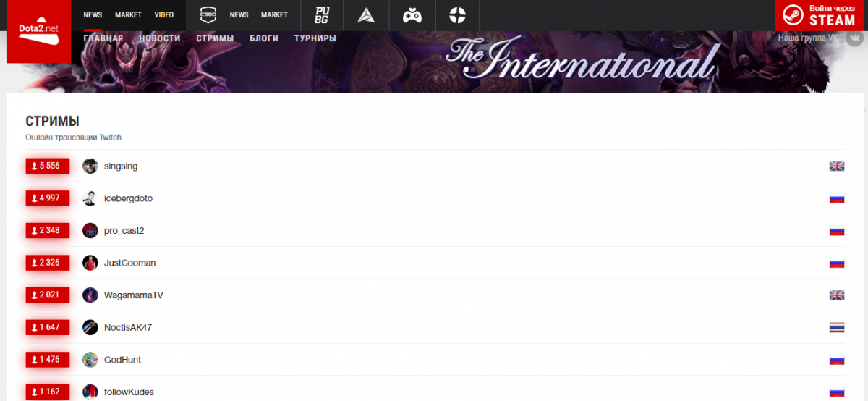This screenshot has width=868, height=401.
Task: Click the Dota2.net logo
Action: [38, 31]
